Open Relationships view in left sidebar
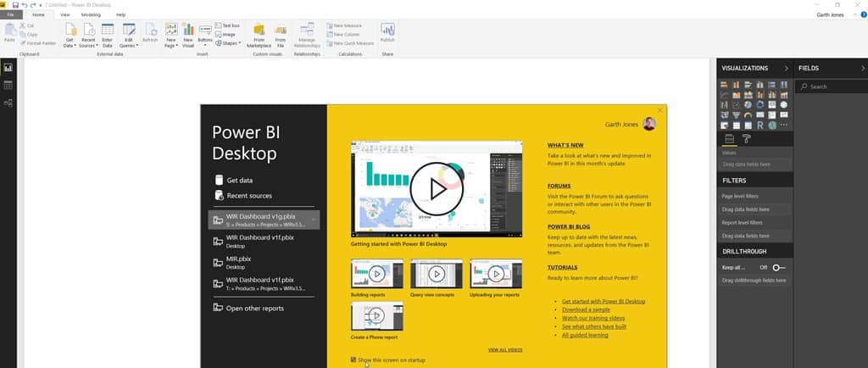Image resolution: width=868 pixels, height=368 pixels. (x=8, y=103)
